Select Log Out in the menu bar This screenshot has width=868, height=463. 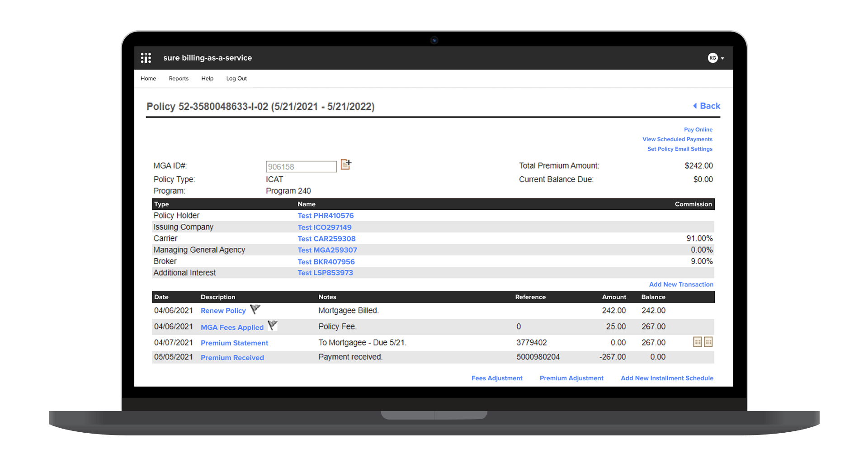point(236,79)
